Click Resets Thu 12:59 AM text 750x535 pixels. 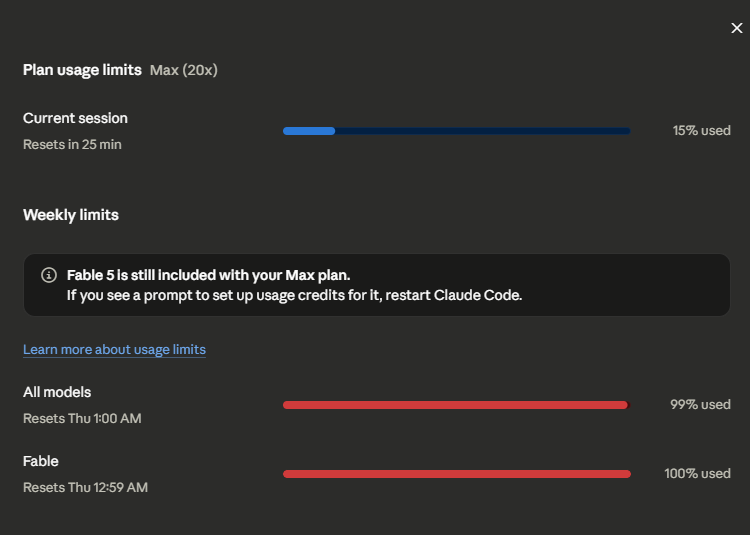(86, 487)
